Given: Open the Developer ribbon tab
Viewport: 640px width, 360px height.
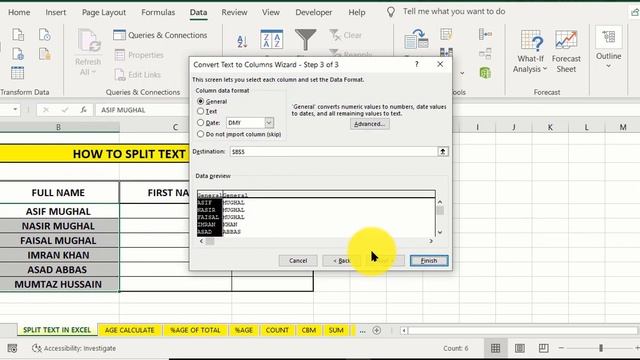Looking at the screenshot, I should 313,12.
